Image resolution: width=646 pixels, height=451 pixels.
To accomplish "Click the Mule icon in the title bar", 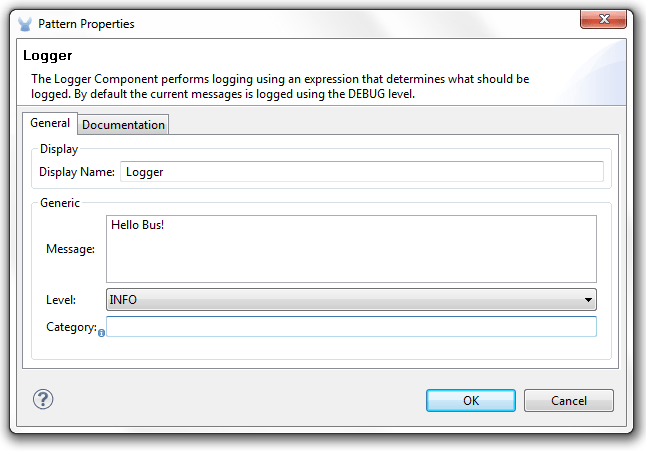I will [x=25, y=23].
